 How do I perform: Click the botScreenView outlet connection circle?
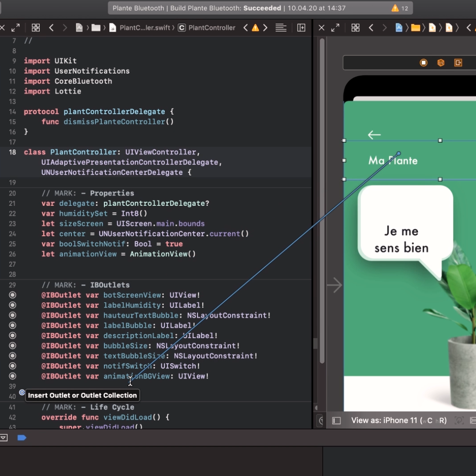[x=12, y=295]
